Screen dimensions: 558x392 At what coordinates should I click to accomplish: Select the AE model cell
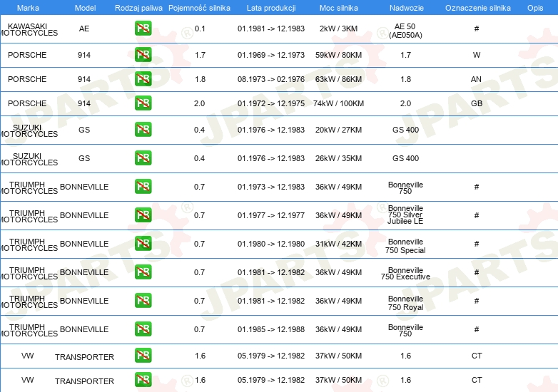click(84, 29)
